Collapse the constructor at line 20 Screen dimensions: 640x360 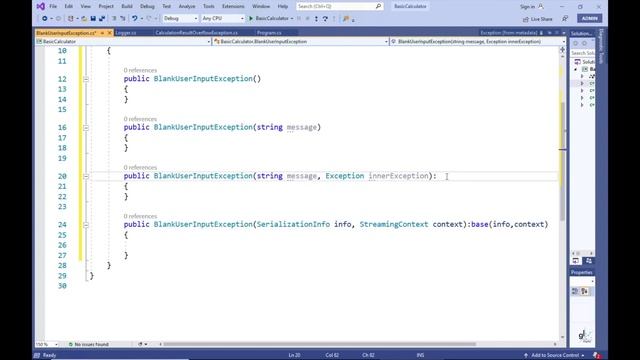click(x=86, y=176)
